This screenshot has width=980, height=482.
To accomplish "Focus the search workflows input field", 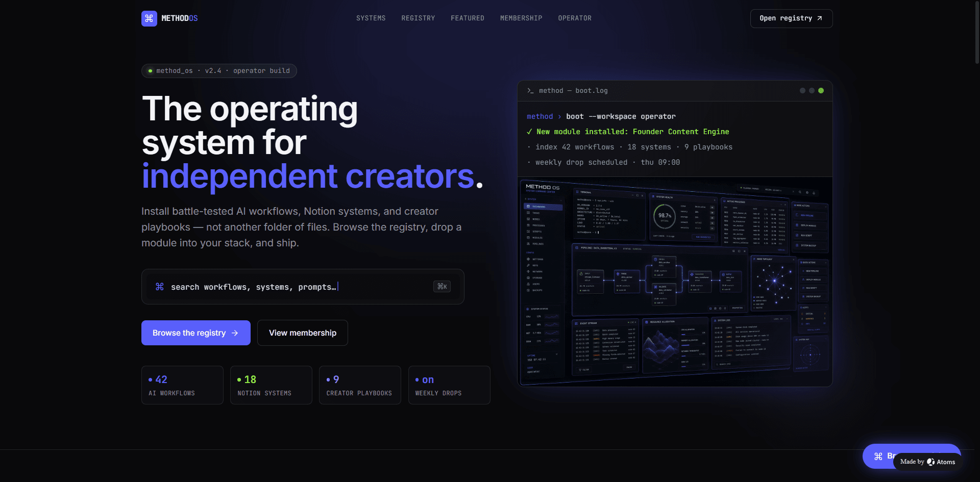I will point(303,287).
